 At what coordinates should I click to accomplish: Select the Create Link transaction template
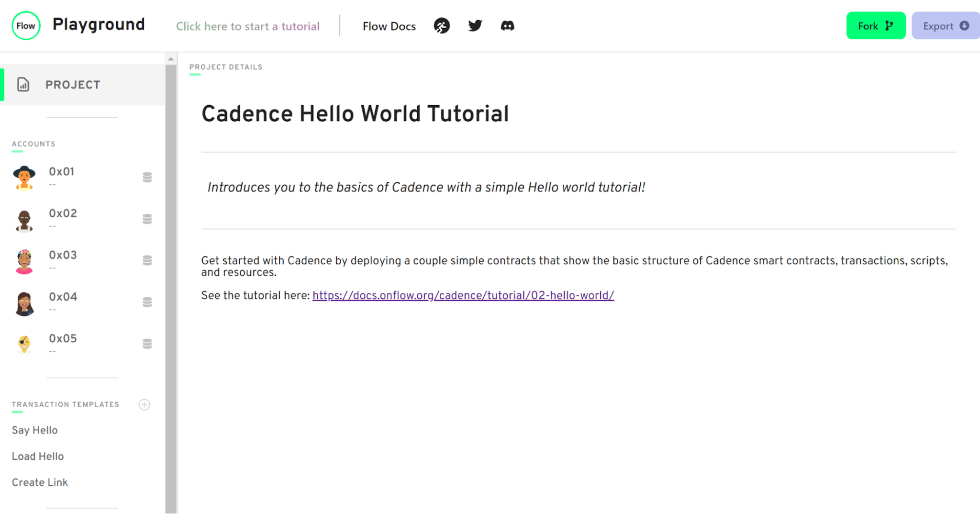tap(40, 482)
